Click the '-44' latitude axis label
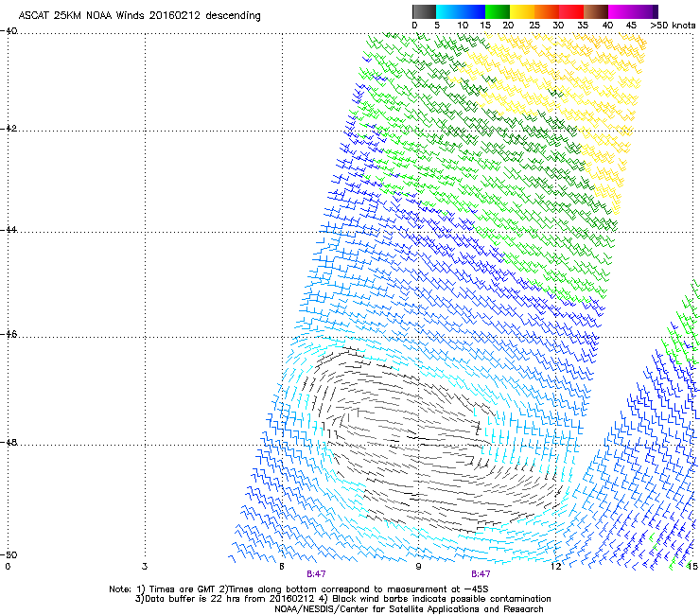The image size is (700, 615). (9, 229)
